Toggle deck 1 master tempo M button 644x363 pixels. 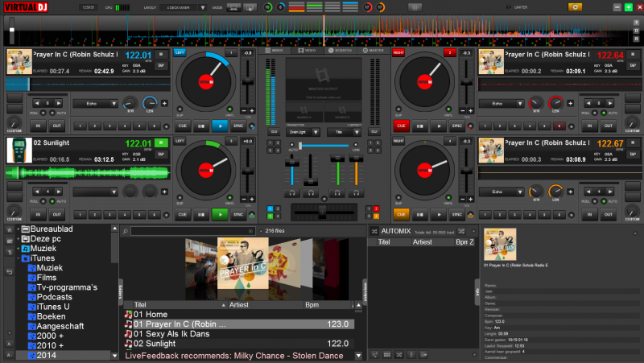(161, 54)
